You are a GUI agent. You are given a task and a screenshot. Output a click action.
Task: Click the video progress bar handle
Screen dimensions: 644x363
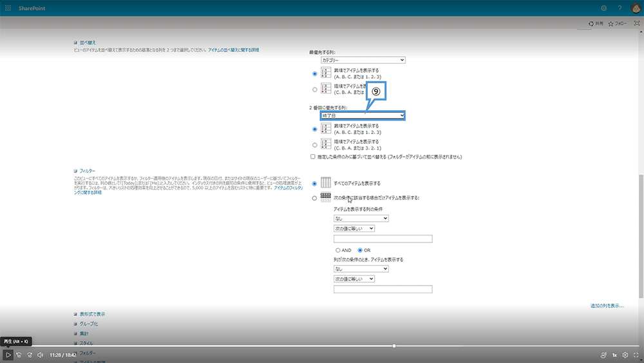pyautogui.click(x=394, y=346)
